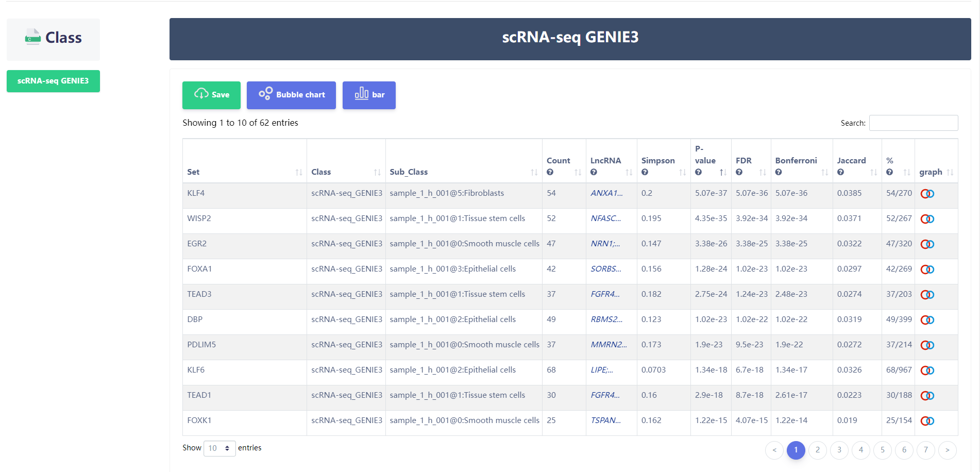Screen dimensions: 980x472
Task: Go to page 7 of results
Action: click(x=926, y=450)
